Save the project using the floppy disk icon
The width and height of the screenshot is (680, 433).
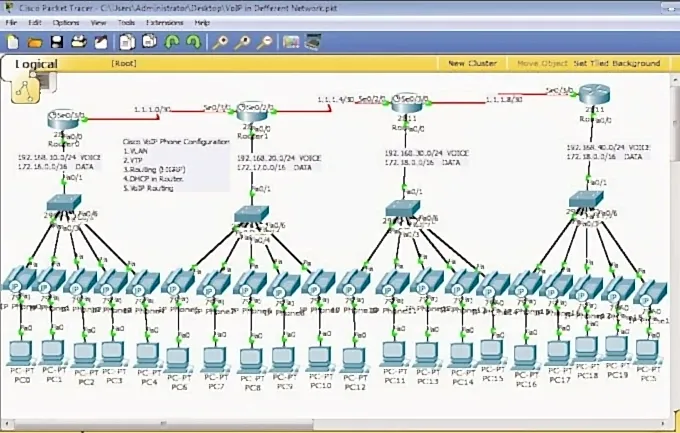coord(57,42)
